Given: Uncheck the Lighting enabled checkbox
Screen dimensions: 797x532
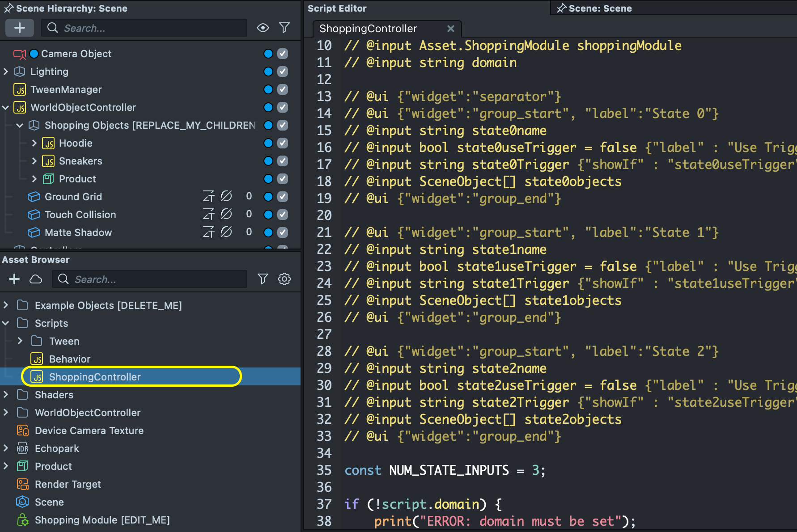Looking at the screenshot, I should (283, 72).
